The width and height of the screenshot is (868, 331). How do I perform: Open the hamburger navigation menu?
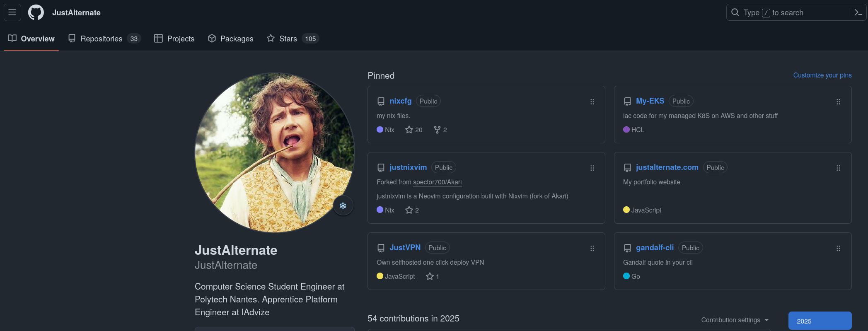tap(12, 12)
